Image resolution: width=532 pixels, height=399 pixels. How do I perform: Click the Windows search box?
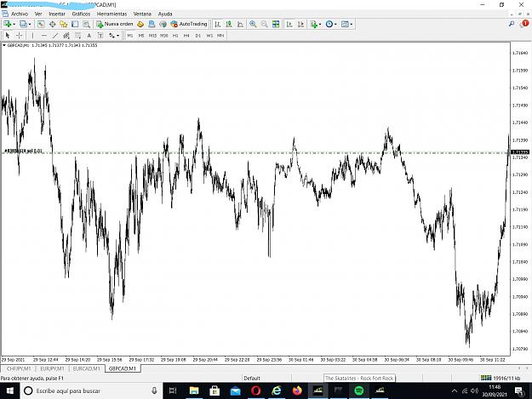92,390
